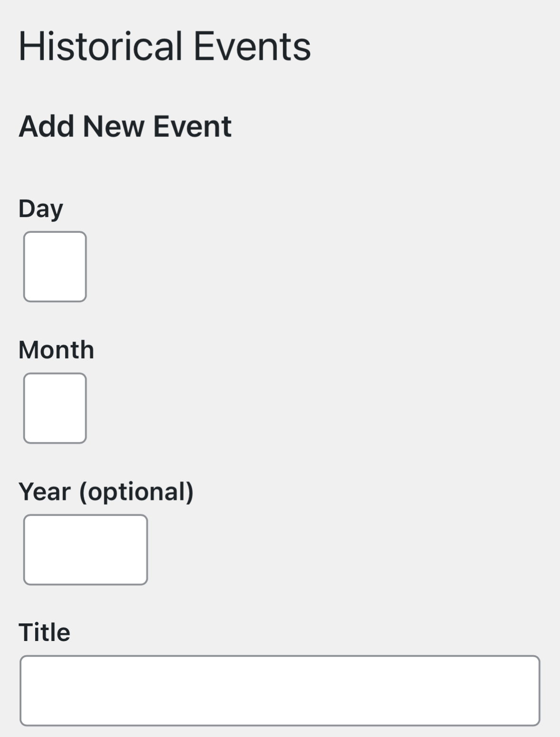Click the Add New Event subheading
Viewport: 560px width, 737px height.
pos(125,126)
